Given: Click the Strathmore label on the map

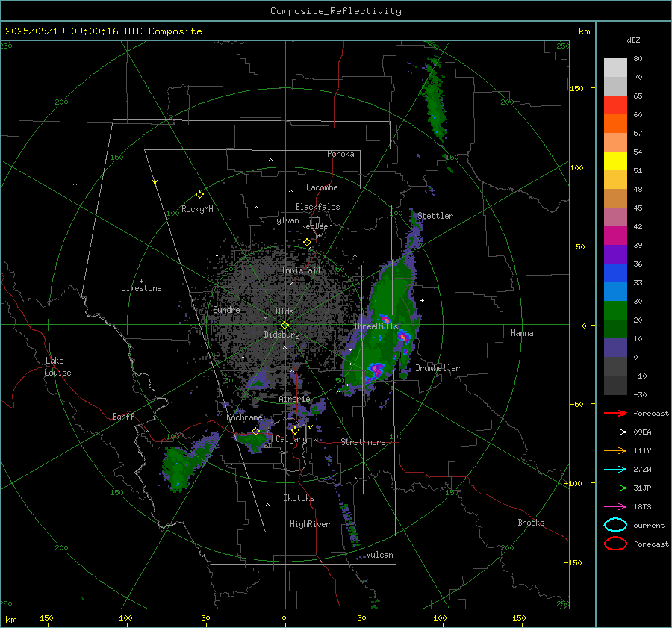Looking at the screenshot, I should click(363, 442).
